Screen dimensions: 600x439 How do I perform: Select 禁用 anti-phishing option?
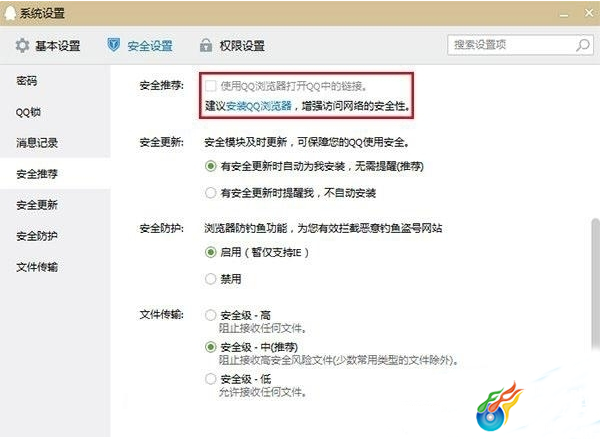[x=210, y=279]
